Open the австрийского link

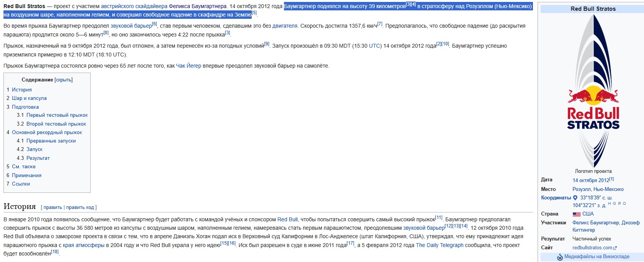tap(117, 7)
